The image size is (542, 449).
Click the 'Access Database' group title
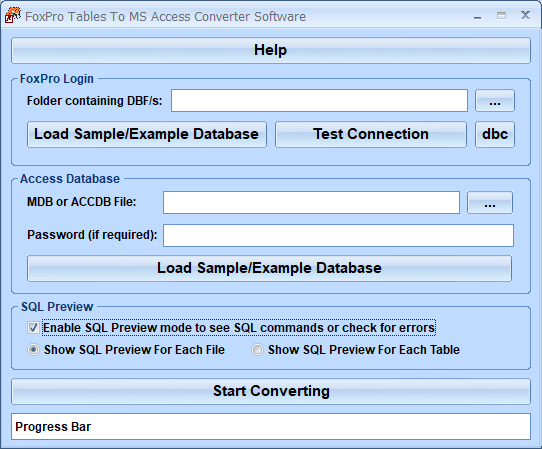click(70, 179)
